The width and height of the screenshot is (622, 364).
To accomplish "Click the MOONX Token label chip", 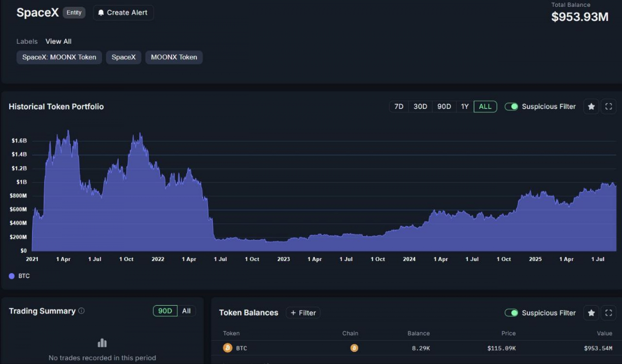I will tap(174, 57).
